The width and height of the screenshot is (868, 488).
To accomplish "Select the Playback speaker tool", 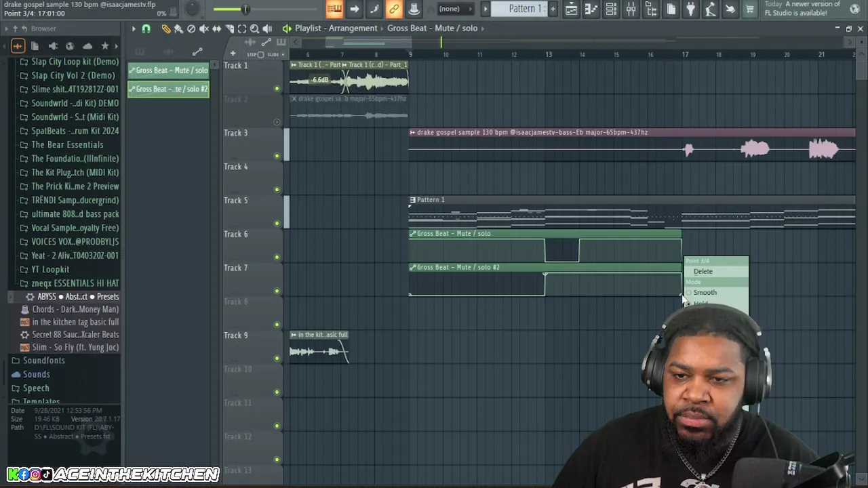I will click(267, 28).
